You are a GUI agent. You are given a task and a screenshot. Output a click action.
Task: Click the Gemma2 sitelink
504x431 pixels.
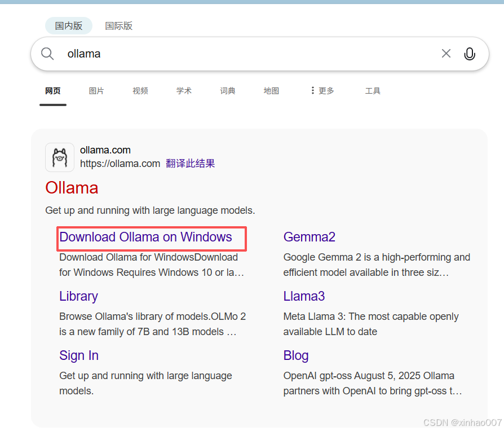tap(310, 237)
